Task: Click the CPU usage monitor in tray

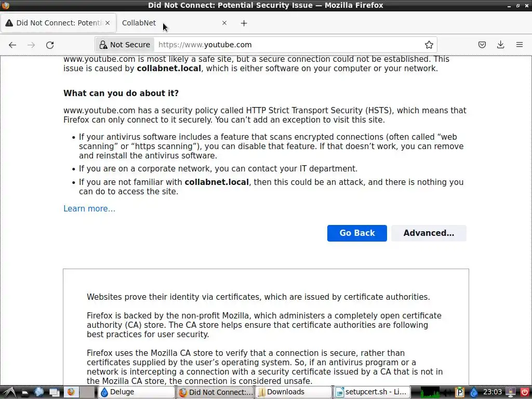Action: pyautogui.click(x=430, y=392)
